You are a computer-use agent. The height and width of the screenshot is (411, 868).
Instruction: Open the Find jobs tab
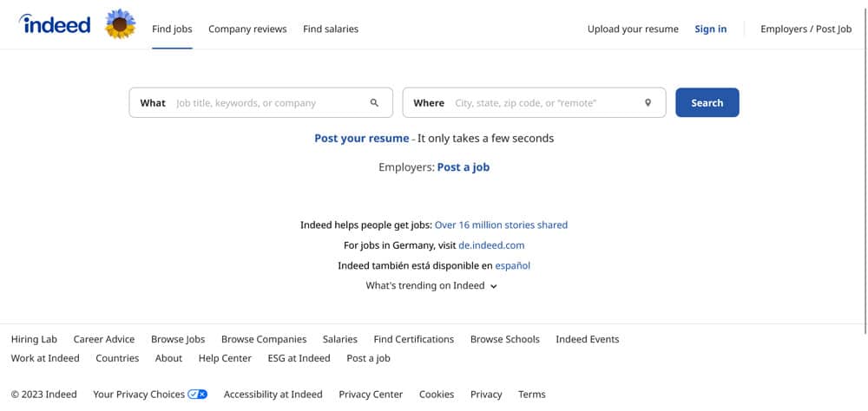(x=172, y=29)
